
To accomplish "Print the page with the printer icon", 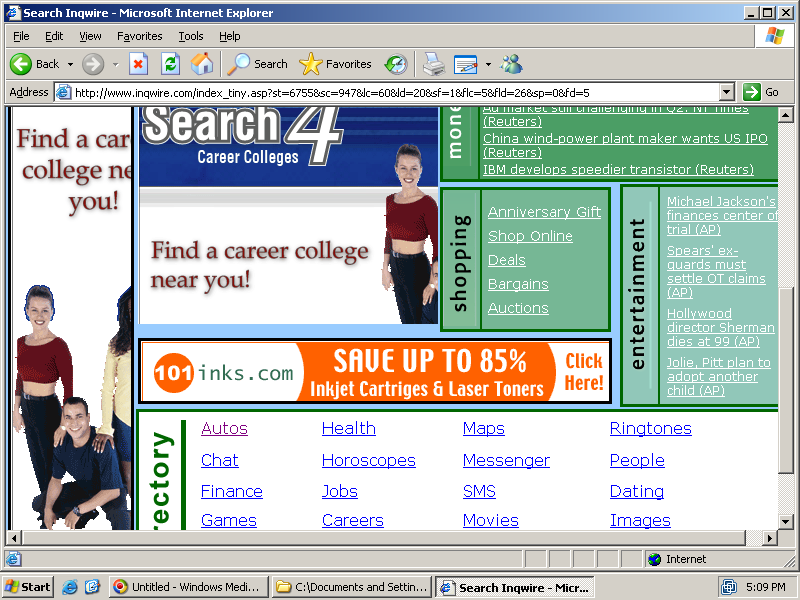I will pos(434,64).
